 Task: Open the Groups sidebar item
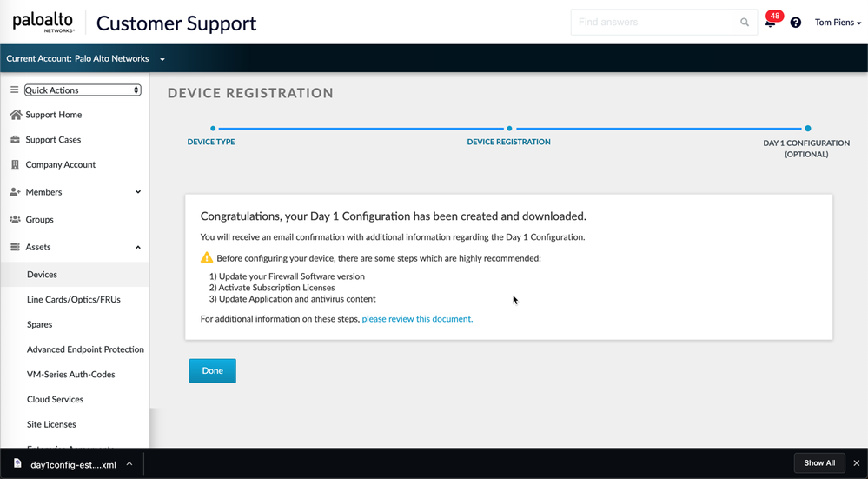(40, 220)
